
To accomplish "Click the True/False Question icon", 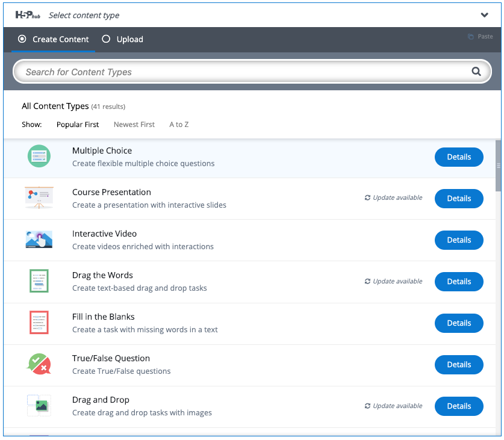I will pos(39,364).
